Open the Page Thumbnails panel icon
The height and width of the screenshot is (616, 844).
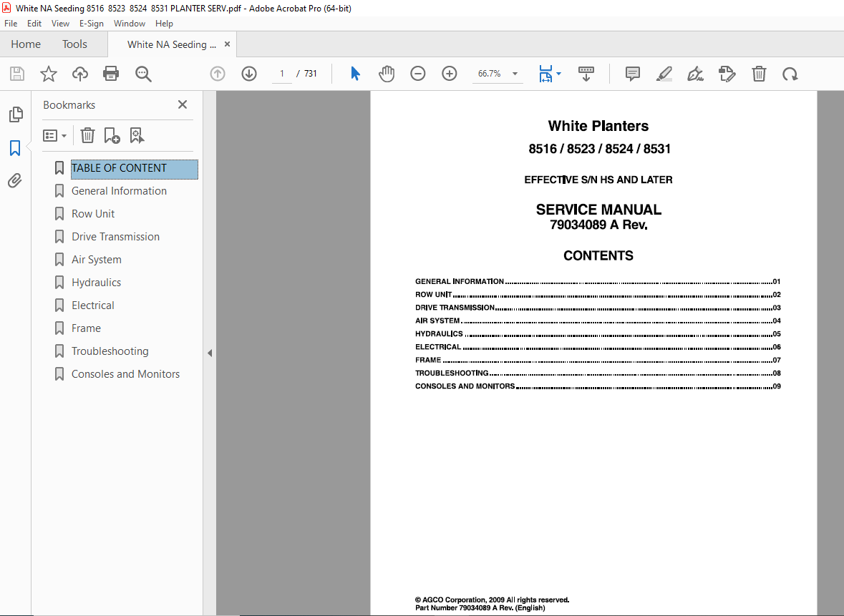[16, 114]
